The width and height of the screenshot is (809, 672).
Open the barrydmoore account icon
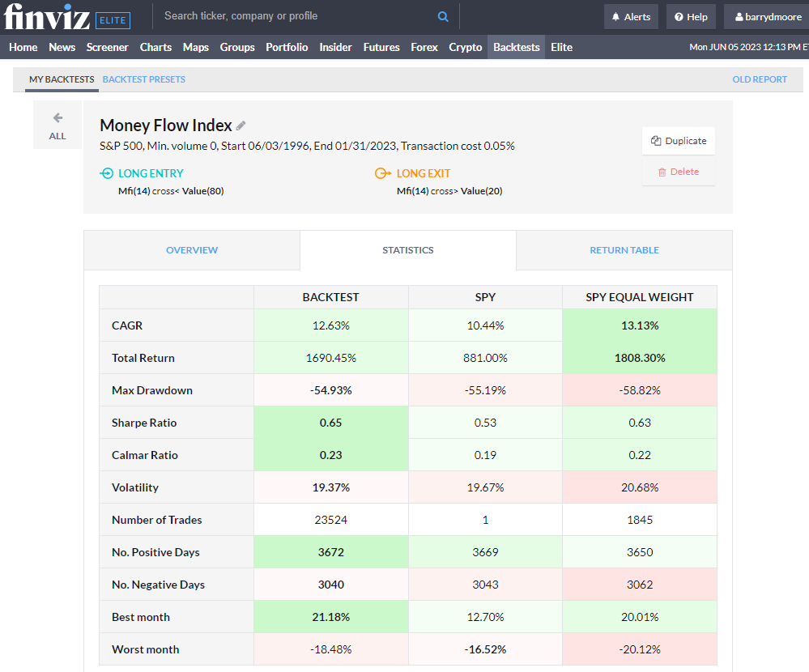(738, 15)
